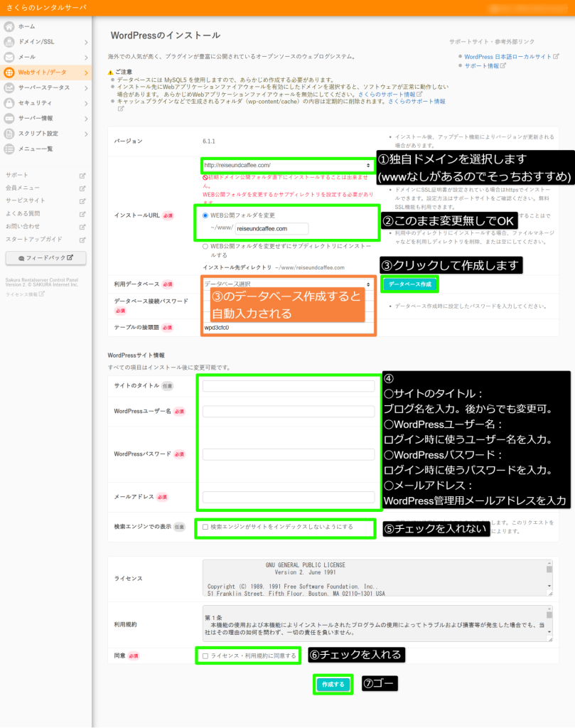The width and height of the screenshot is (575, 728).
Task: Click external link icon beside よくある質問
Action: point(82,214)
